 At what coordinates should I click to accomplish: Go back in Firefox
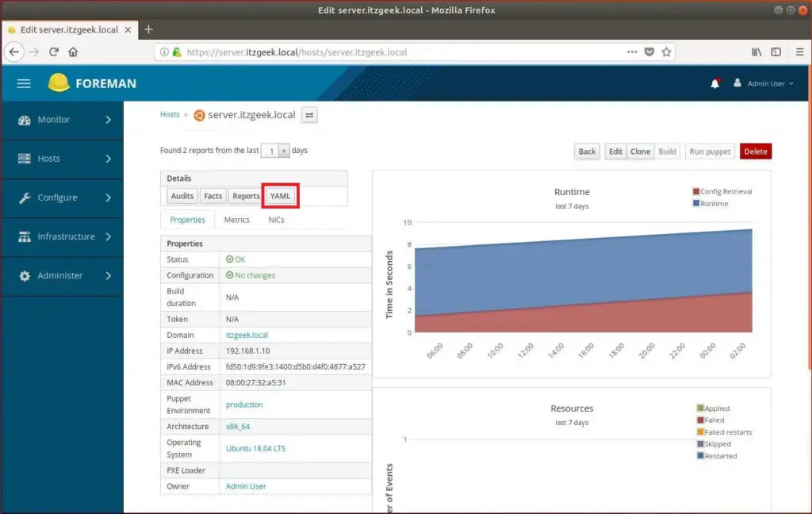click(14, 52)
